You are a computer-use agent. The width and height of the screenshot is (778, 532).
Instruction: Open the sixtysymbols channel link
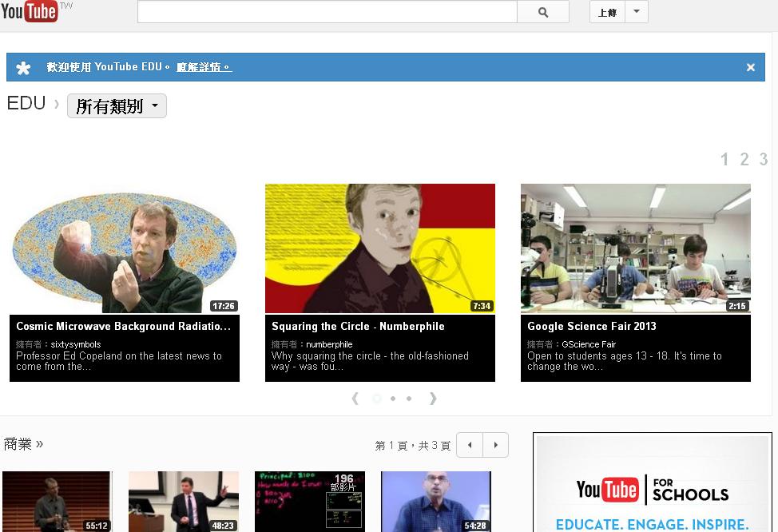[75, 344]
